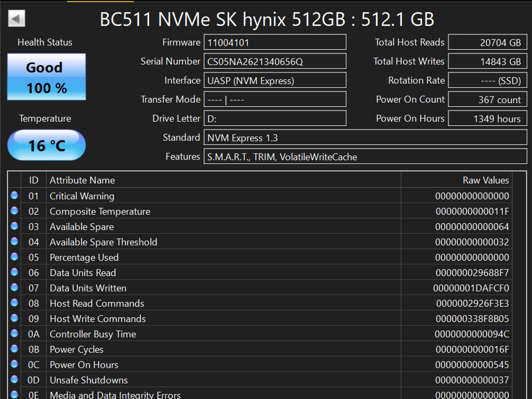The image size is (532, 399).
Task: Click the status dot for Host Write Commands
Action: point(14,318)
